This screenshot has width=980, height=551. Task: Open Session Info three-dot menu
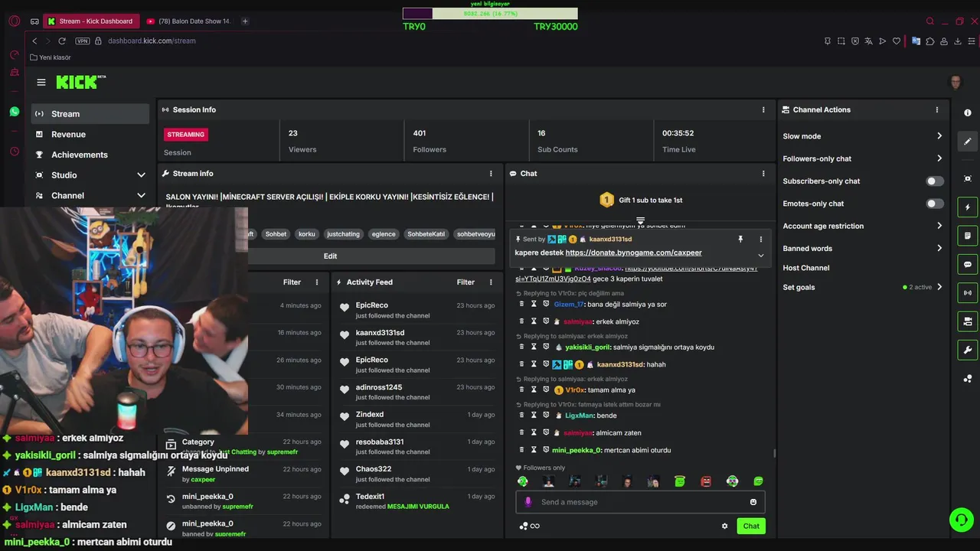point(763,109)
